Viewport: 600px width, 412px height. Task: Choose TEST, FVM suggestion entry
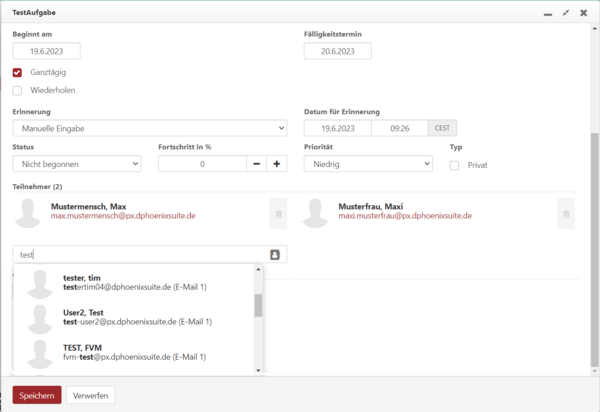pos(134,352)
